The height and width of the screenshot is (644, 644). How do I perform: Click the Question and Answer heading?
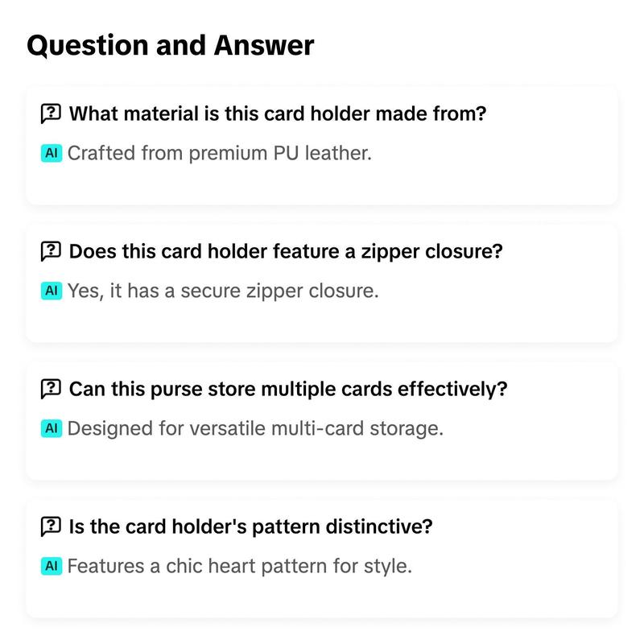coord(171,46)
